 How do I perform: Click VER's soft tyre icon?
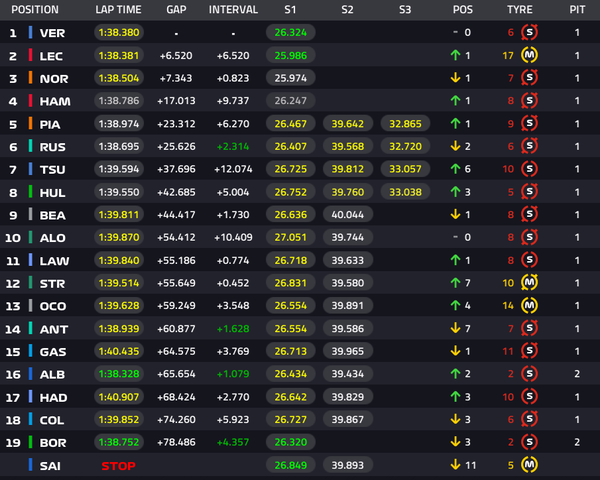(x=530, y=33)
